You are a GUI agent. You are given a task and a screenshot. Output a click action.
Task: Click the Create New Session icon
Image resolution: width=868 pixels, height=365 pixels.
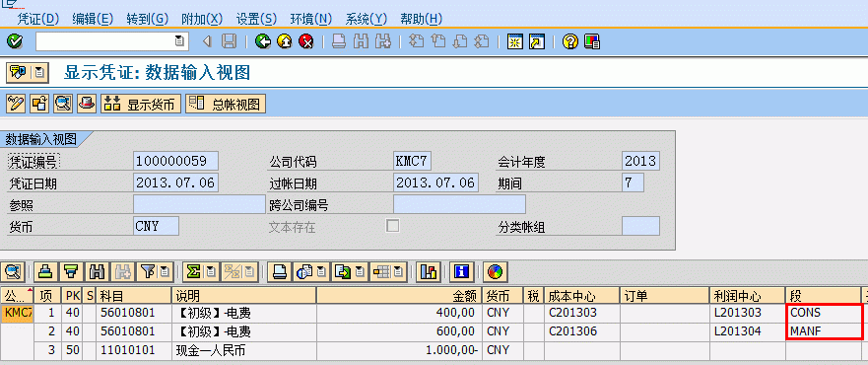pyautogui.click(x=515, y=41)
